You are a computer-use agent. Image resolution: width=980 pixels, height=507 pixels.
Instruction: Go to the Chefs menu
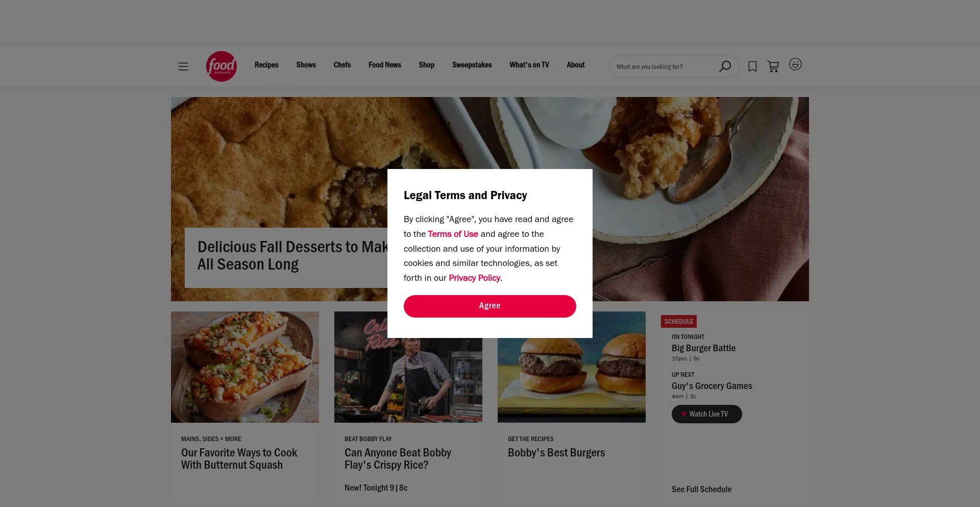(342, 65)
